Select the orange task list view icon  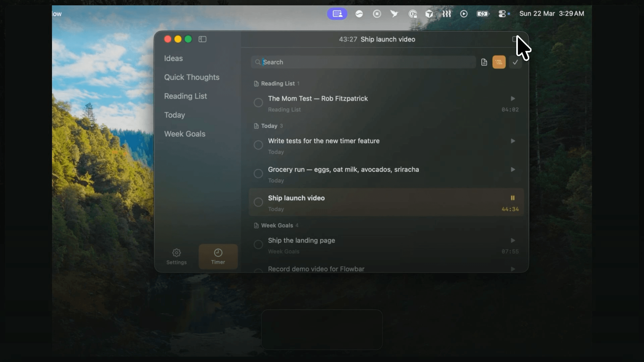click(499, 62)
